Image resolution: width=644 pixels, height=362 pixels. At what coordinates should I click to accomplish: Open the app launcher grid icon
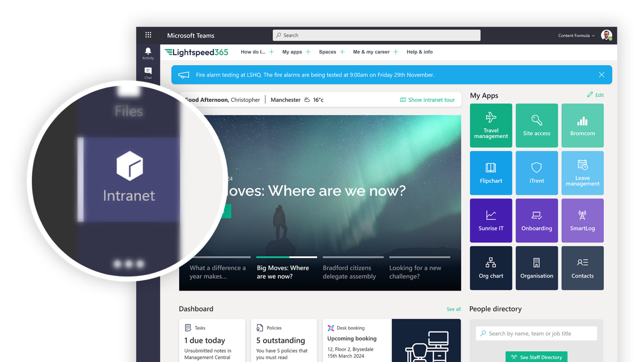[x=148, y=35]
